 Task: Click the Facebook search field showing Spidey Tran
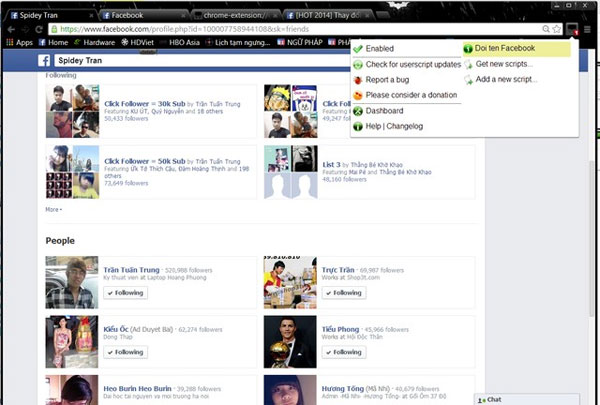pos(203,60)
